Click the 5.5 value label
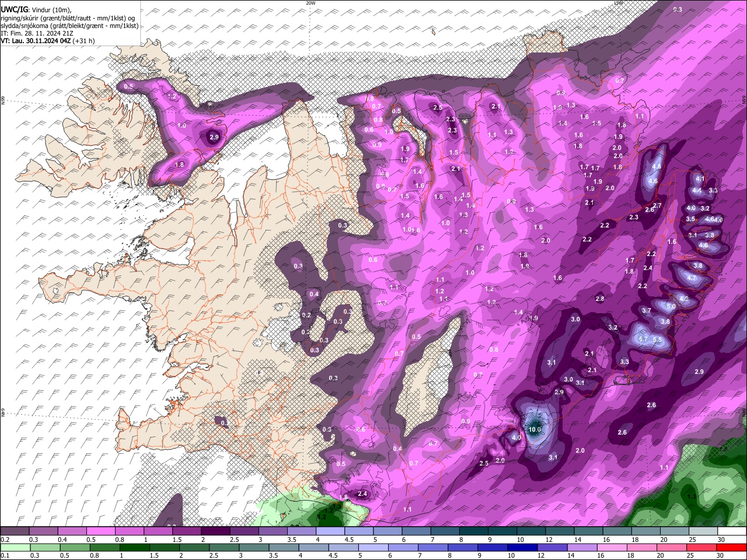 click(x=657, y=339)
